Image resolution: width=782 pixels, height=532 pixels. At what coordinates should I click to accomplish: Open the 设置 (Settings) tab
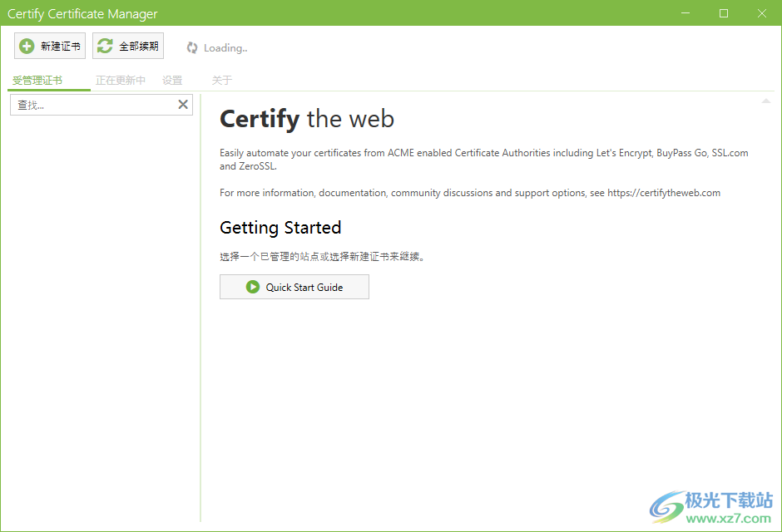click(x=172, y=80)
